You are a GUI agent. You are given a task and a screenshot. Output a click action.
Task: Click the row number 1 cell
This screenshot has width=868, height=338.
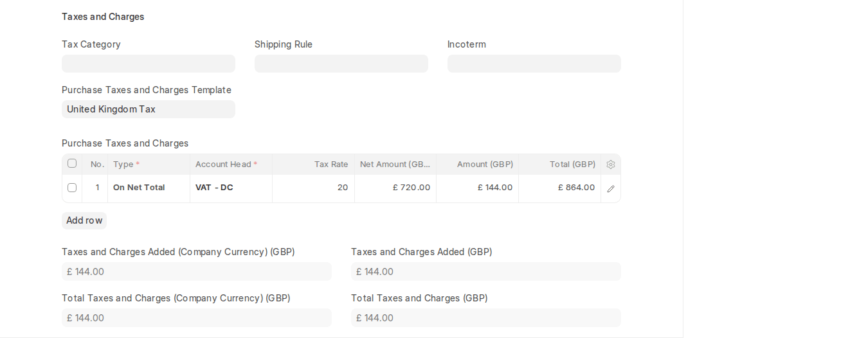click(x=95, y=188)
